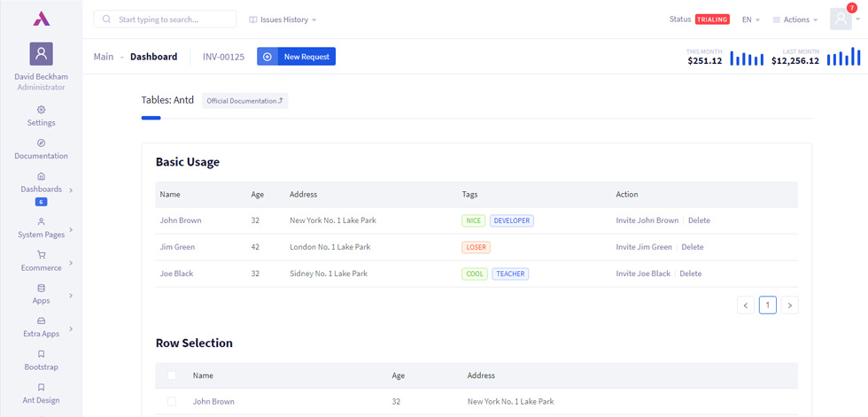868x417 pixels.
Task: Expand the System Pages submenu chevron
Action: pos(71,229)
